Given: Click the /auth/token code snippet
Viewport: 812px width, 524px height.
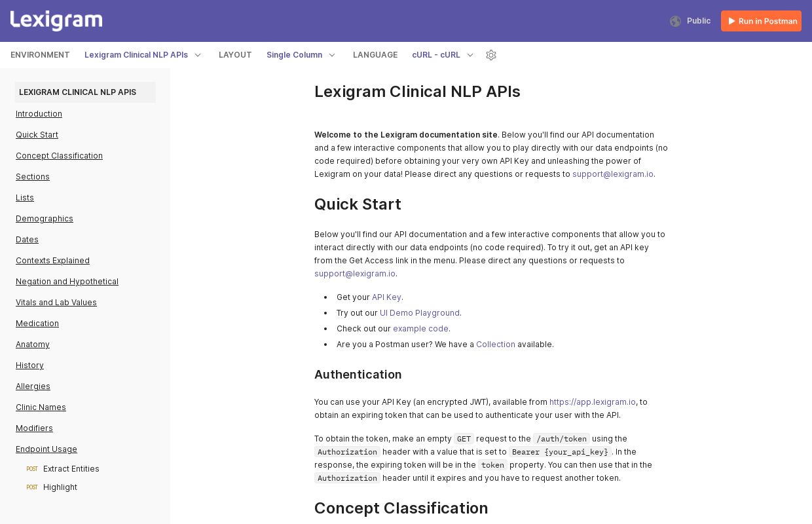Looking at the screenshot, I should tap(561, 439).
